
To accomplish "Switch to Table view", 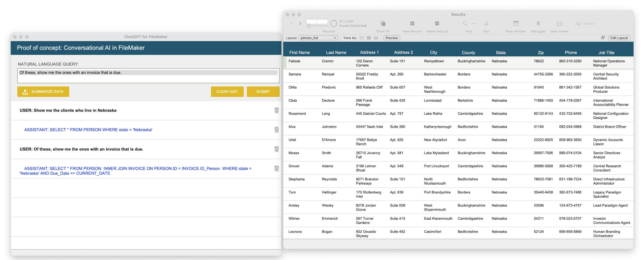I will (x=376, y=38).
